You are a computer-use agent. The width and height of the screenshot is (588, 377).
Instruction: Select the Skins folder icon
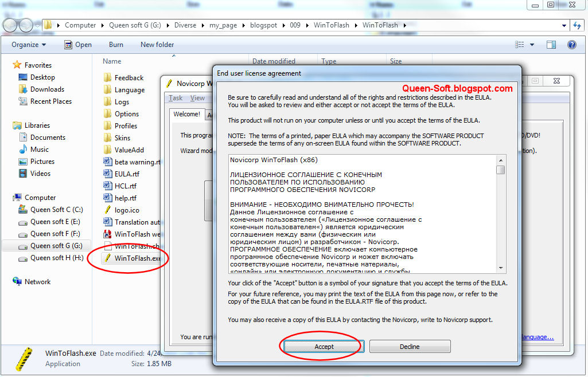108,138
